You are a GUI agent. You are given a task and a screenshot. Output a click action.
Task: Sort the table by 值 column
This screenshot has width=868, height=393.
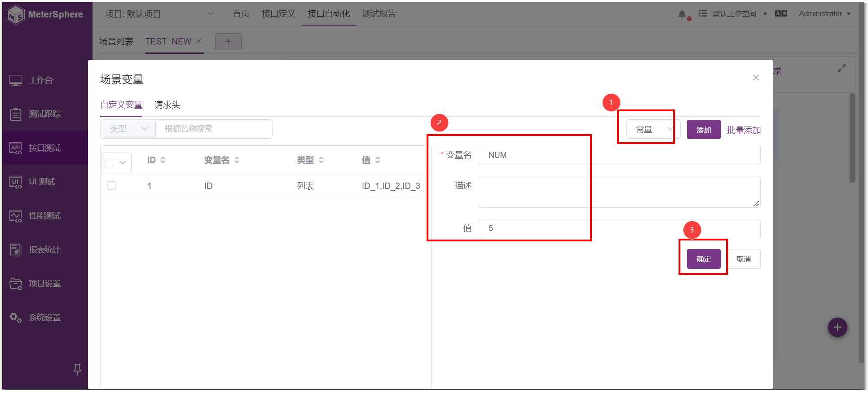(378, 160)
